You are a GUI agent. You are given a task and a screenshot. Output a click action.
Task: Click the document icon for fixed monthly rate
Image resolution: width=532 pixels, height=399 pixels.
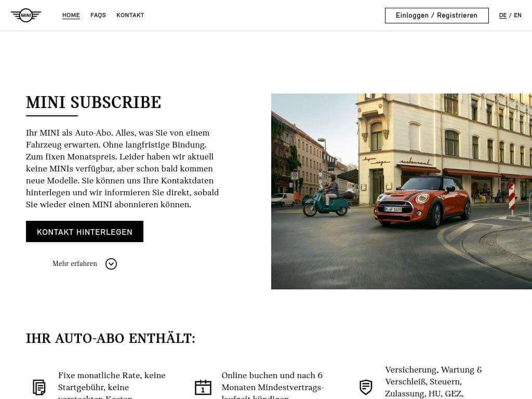[39, 387]
